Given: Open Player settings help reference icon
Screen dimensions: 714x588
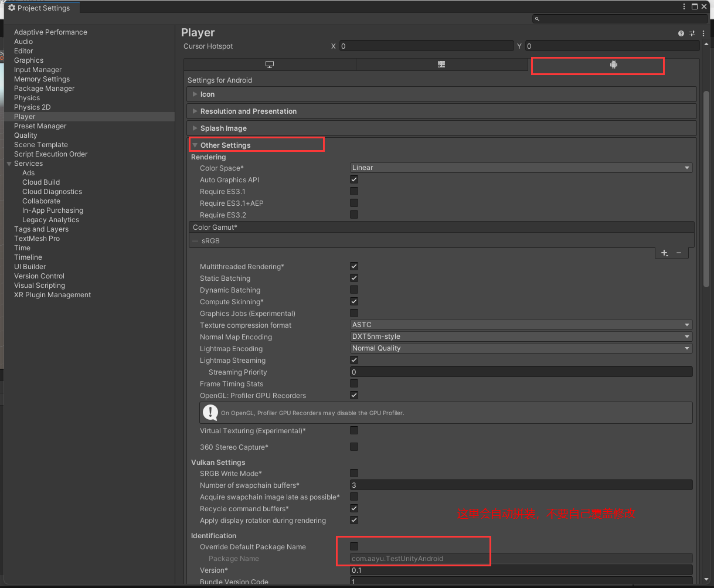Looking at the screenshot, I should click(681, 33).
